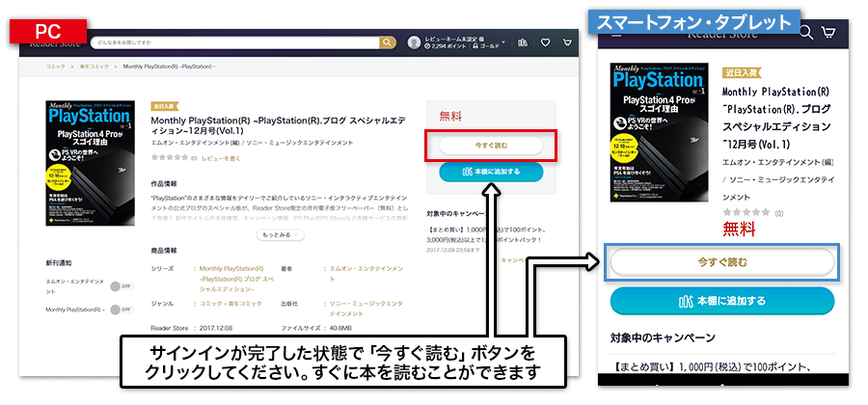Open the 青年コミック breadcrumb link
This screenshot has height=405, width=868.
point(95,67)
